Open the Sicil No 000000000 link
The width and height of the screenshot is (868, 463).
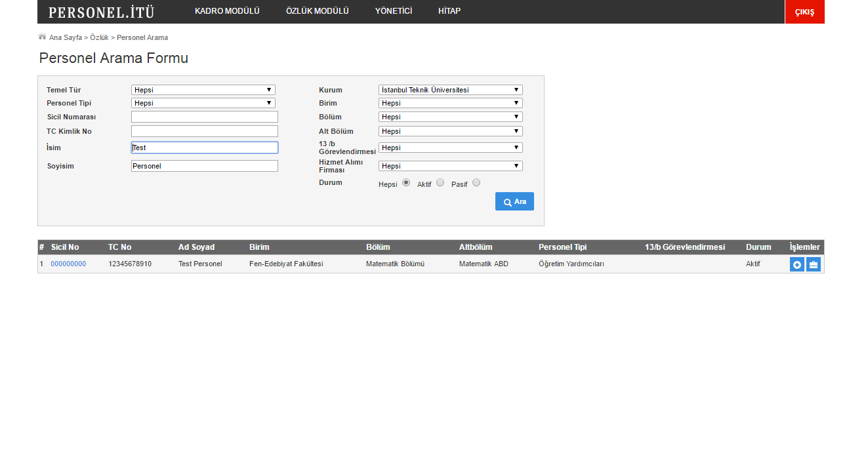point(68,264)
